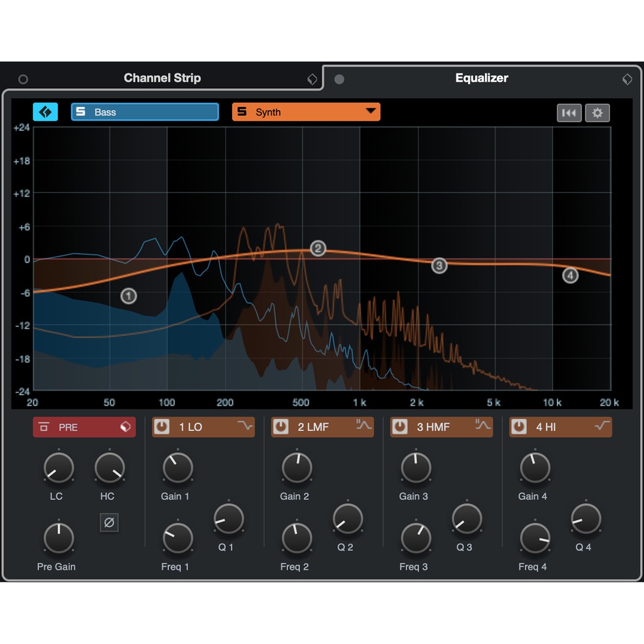The width and height of the screenshot is (644, 644).
Task: Click the Channel Strip tab diamond expander
Action: click(x=312, y=79)
